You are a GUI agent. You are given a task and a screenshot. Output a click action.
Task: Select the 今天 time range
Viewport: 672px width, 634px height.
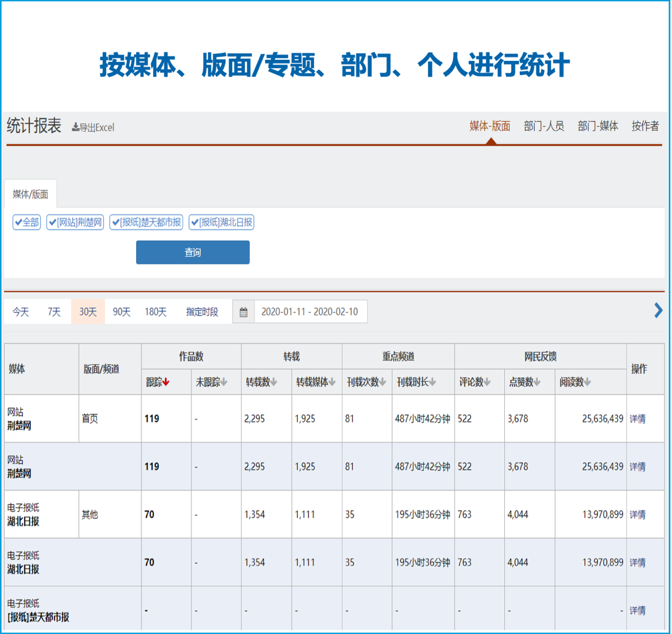tap(21, 312)
